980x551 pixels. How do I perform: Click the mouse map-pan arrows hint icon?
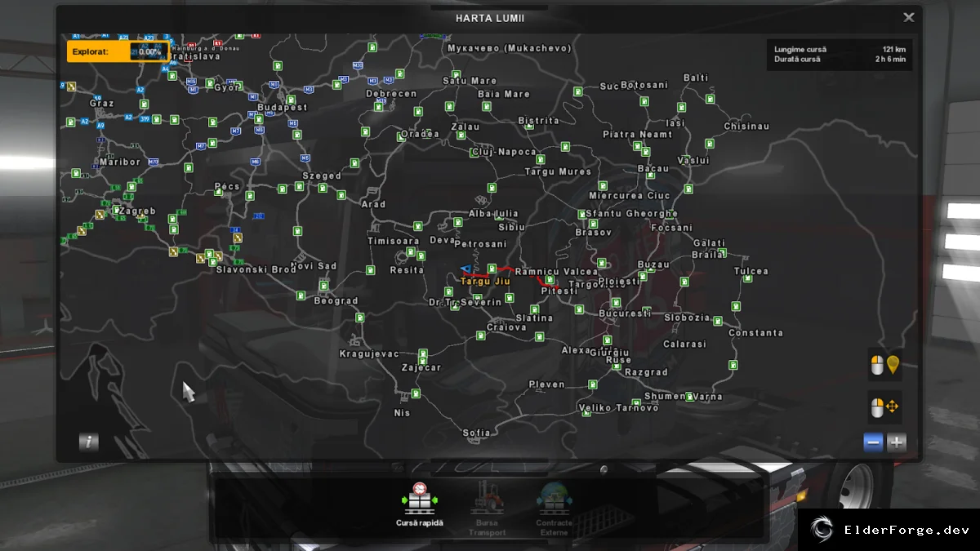(x=885, y=407)
